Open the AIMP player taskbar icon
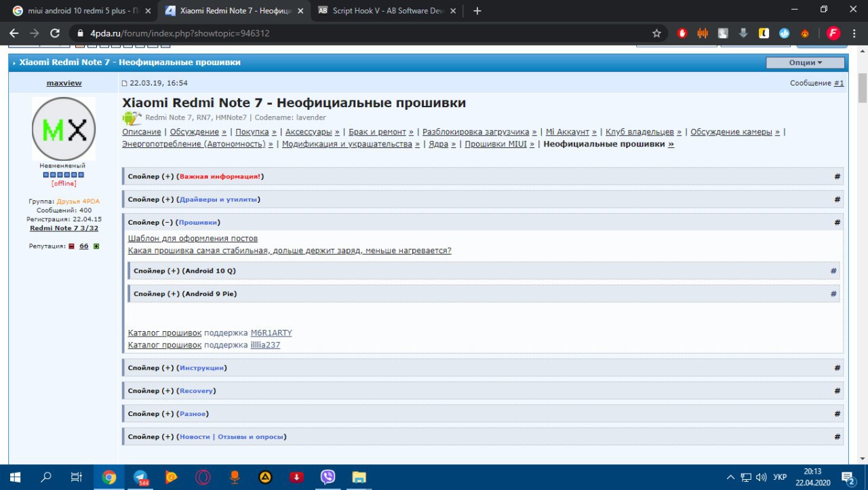Image resolution: width=868 pixels, height=490 pixels. (265, 477)
